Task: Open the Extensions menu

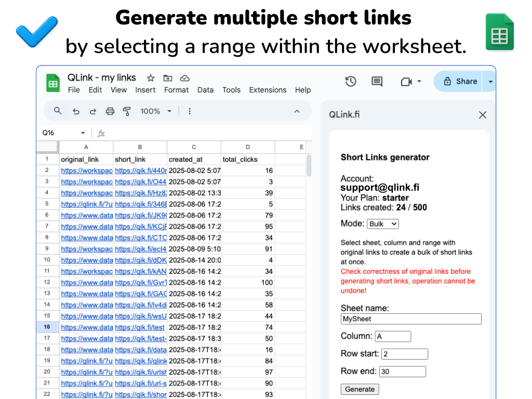Action: click(268, 90)
